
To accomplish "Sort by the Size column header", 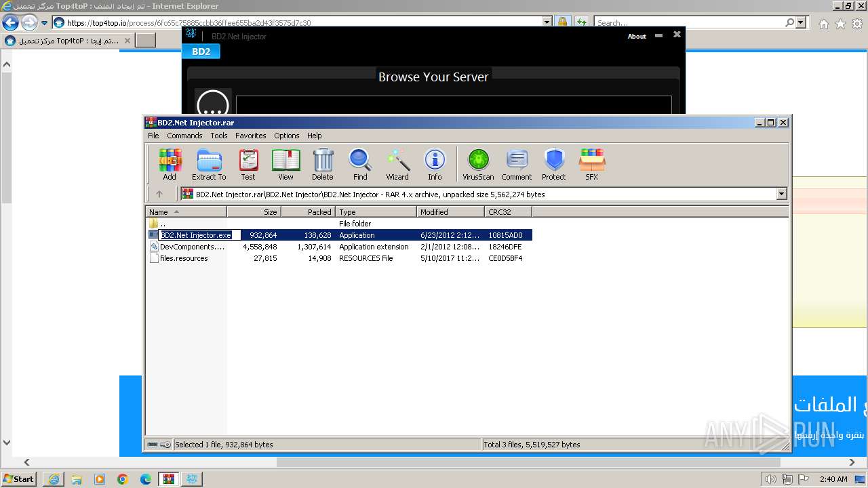I will [x=254, y=212].
